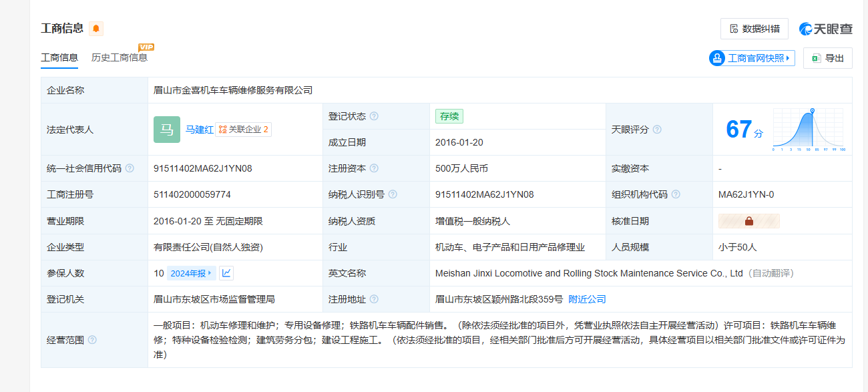Open the 马建红 legal representative link
868x392 pixels.
(x=199, y=130)
